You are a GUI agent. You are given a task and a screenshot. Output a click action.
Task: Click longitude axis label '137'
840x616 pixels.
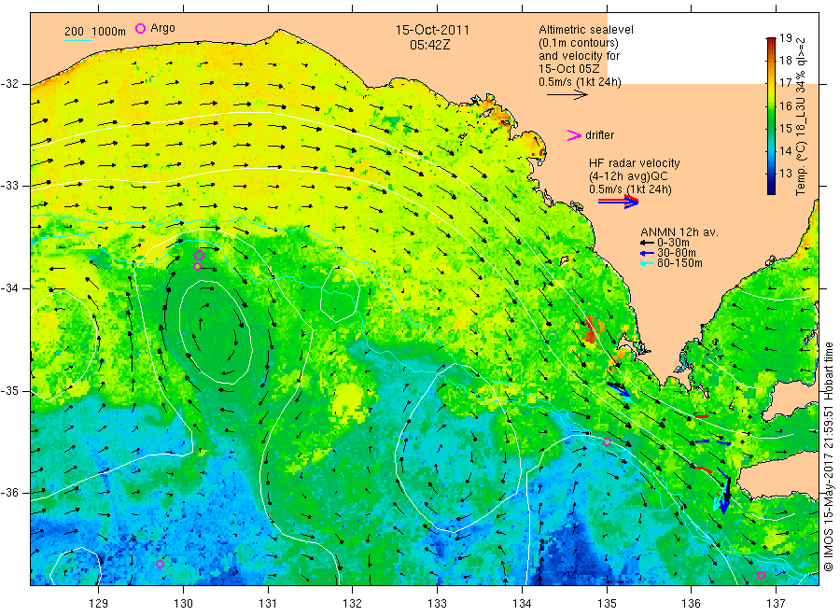click(776, 604)
